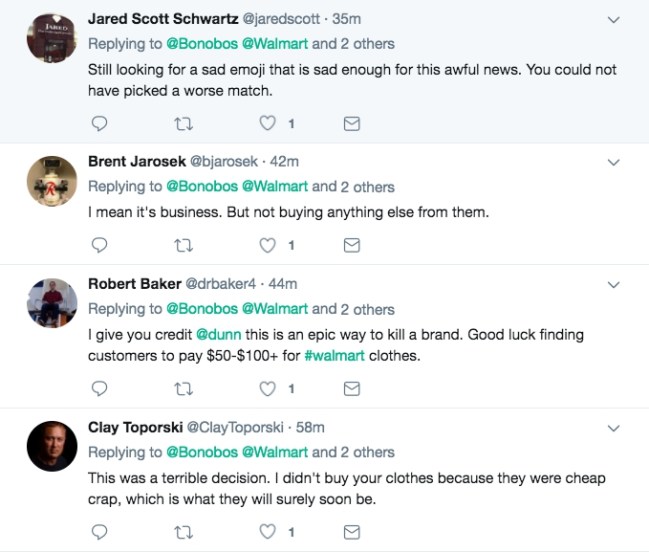Like Jared Scott Schwartz's tweet
The height and width of the screenshot is (552, 649).
(x=267, y=123)
